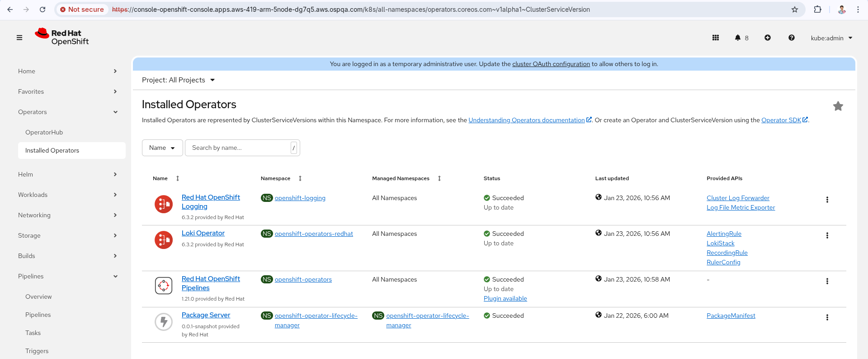Viewport: 868px width, 359px height.
Task: Open the help question mark menu
Action: coord(792,38)
